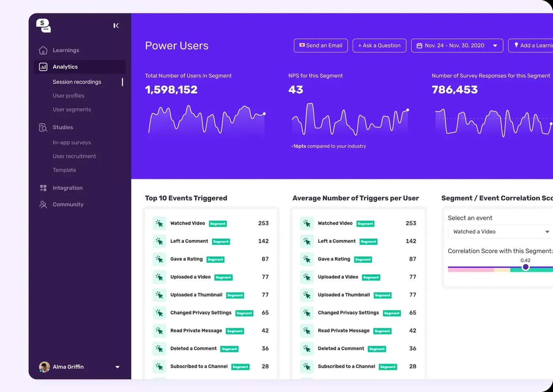Click the Add a Learning button

(x=530, y=45)
